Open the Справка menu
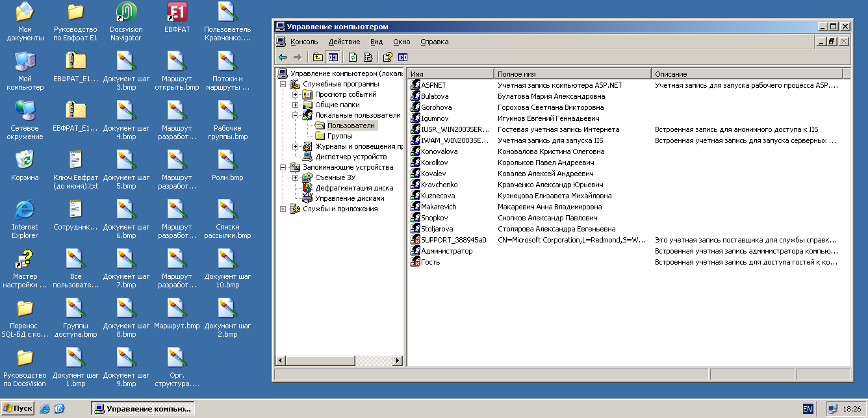Screen dimensions: 868x418 coord(435,42)
